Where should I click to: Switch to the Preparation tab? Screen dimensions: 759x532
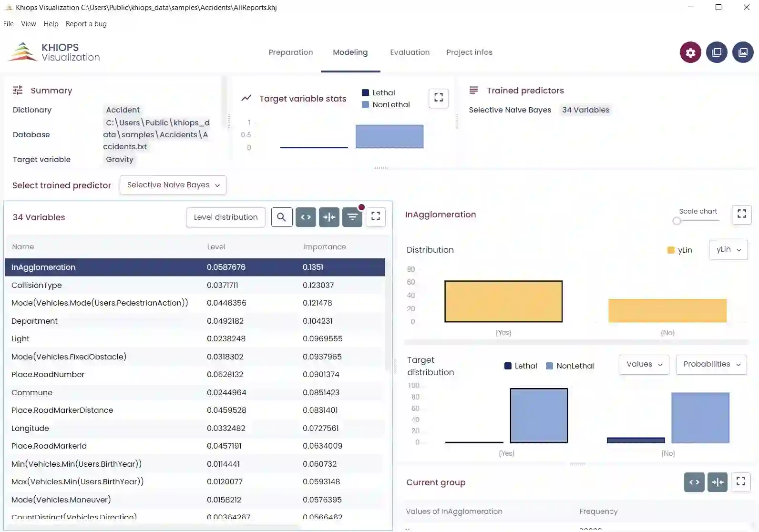[x=291, y=52]
